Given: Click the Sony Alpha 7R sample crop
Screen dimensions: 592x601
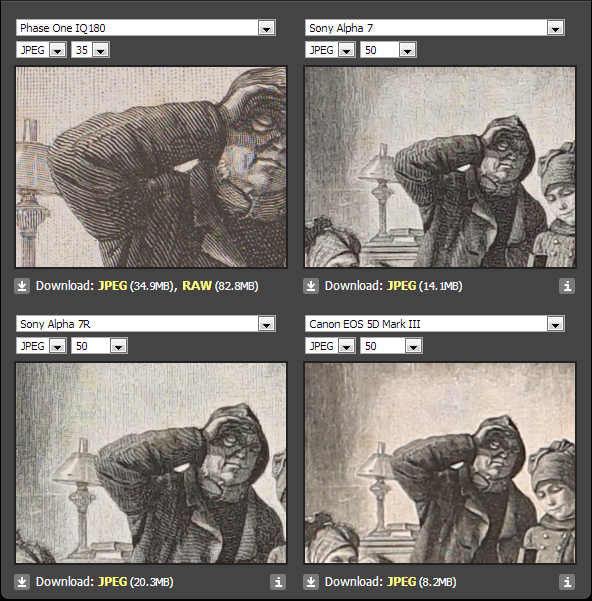Looking at the screenshot, I should 151,463.
